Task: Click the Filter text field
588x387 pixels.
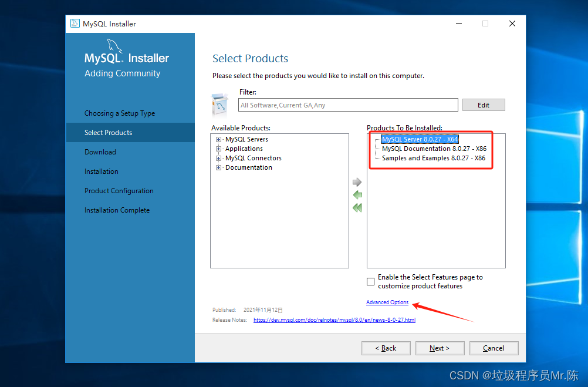Action: (x=348, y=105)
